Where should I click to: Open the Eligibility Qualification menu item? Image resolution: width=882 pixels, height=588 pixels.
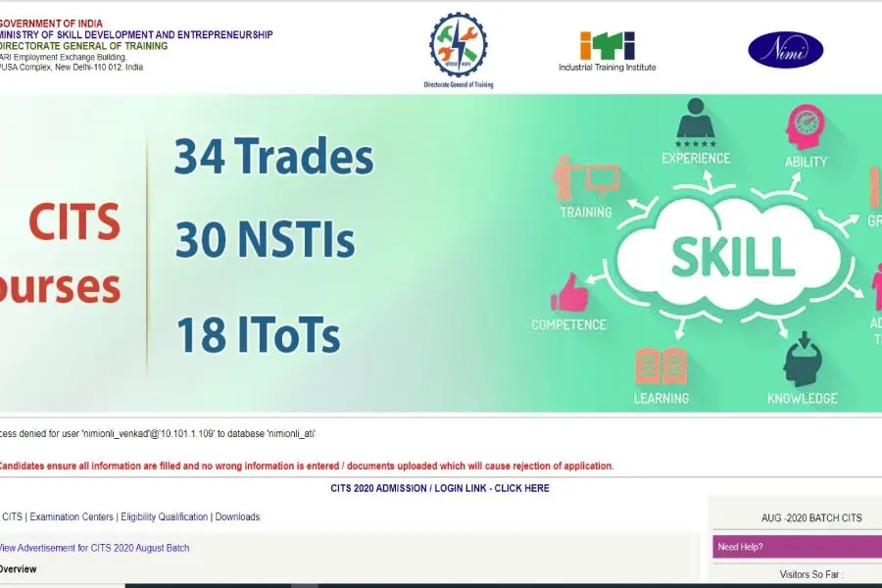pyautogui.click(x=164, y=516)
